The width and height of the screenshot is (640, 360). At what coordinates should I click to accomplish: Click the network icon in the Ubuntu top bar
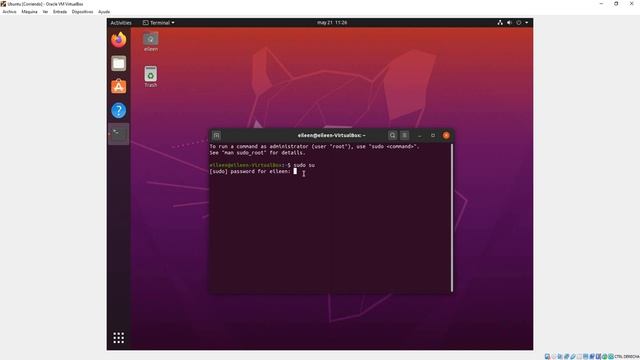coord(500,22)
